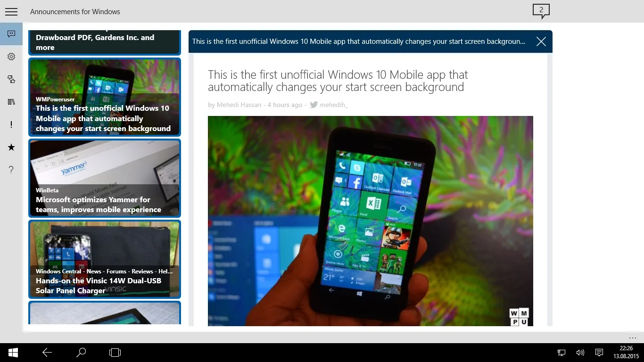The height and width of the screenshot is (362, 644).
Task: Open the library books sidebar icon
Action: click(x=11, y=102)
